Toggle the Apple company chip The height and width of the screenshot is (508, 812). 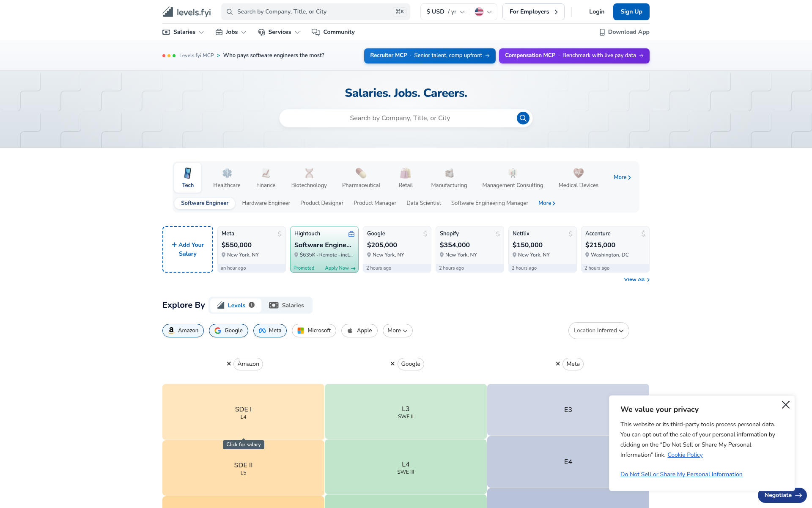click(359, 331)
